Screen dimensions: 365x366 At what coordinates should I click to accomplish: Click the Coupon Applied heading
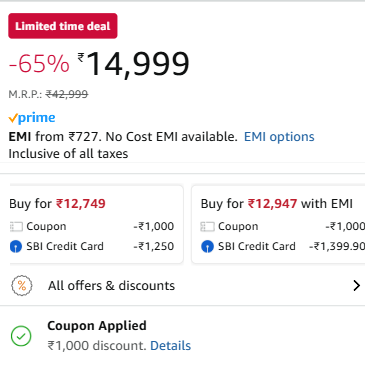click(x=97, y=326)
